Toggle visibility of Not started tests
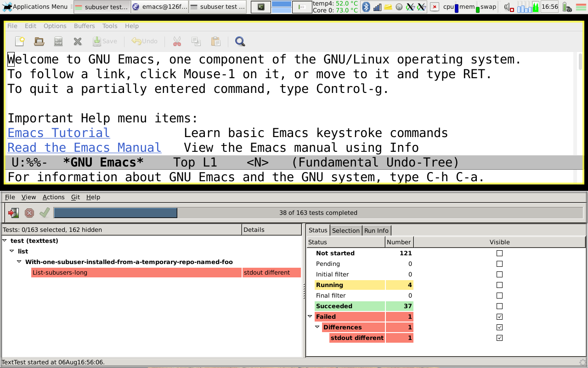The image size is (588, 368). pos(500,253)
